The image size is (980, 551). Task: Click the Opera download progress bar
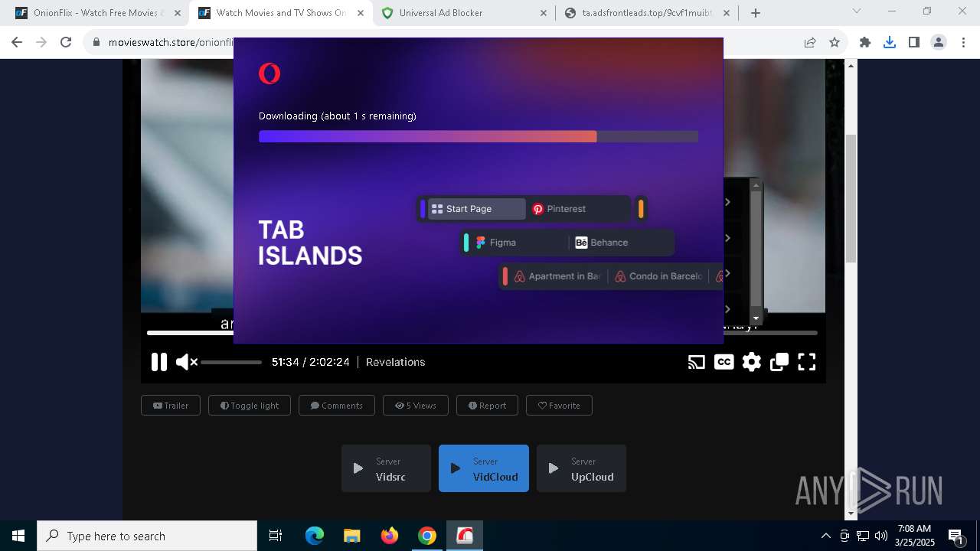click(x=479, y=136)
